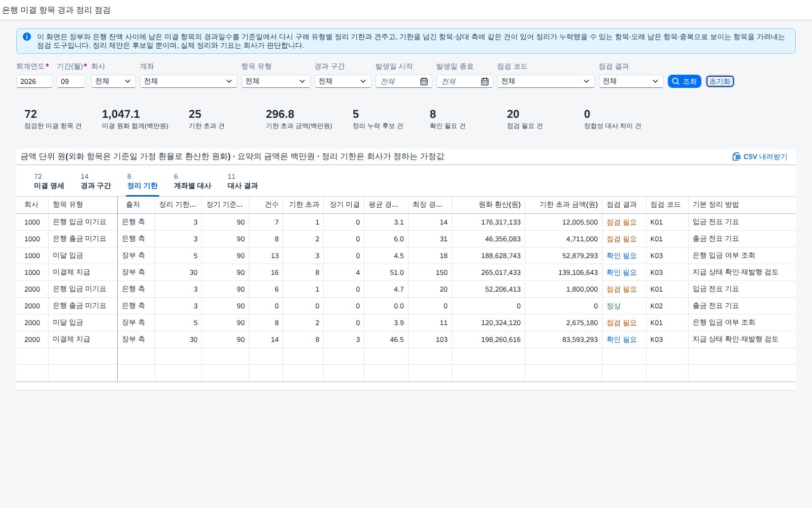Click the CSV 내려받기 download link
The width and height of the screenshot is (812, 508).
click(760, 156)
